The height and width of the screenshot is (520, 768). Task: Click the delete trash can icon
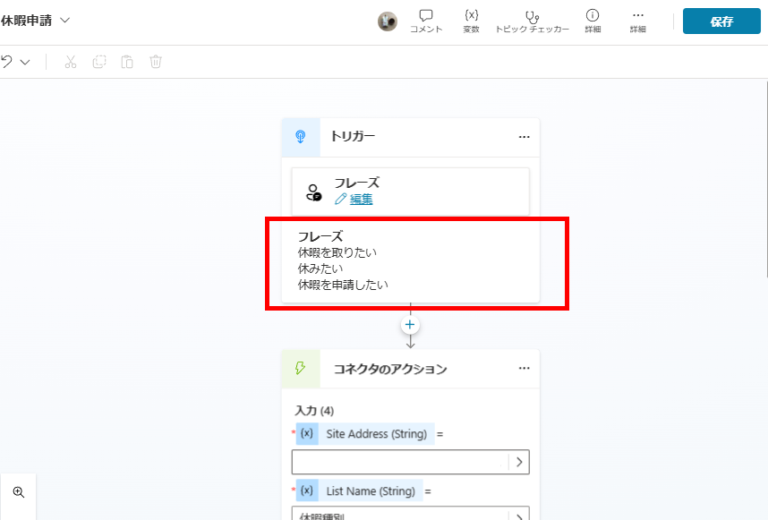point(156,62)
